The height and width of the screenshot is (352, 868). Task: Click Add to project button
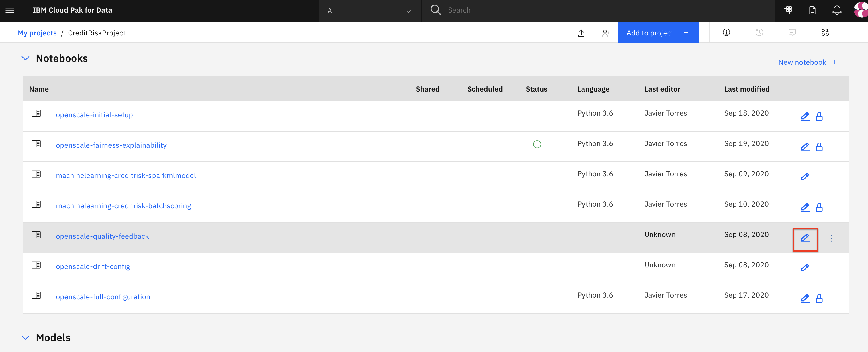click(x=657, y=33)
